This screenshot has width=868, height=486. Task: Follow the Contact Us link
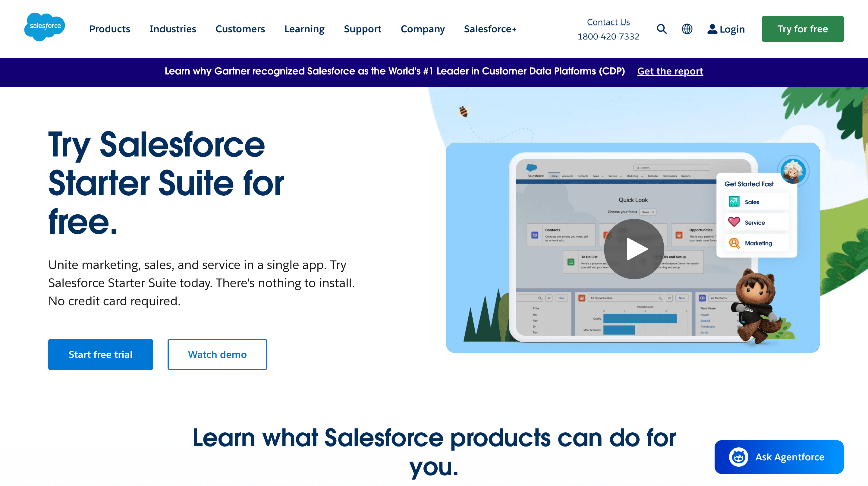tap(608, 22)
